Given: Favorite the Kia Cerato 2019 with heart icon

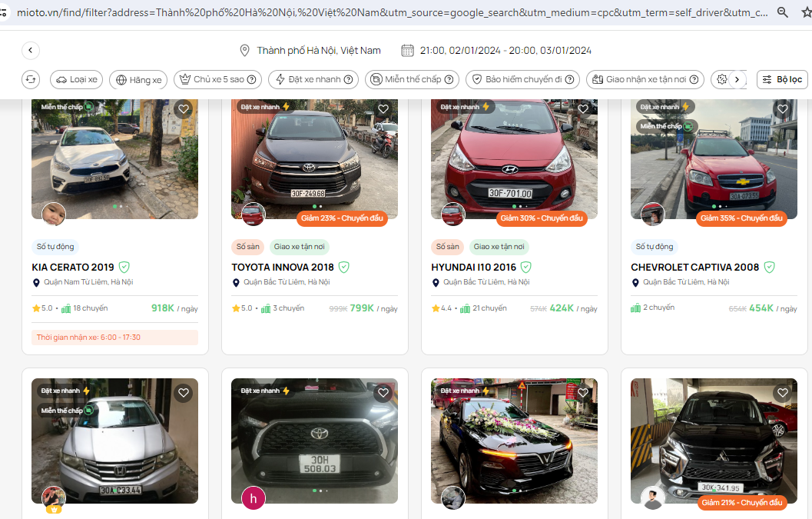Looking at the screenshot, I should (x=183, y=109).
